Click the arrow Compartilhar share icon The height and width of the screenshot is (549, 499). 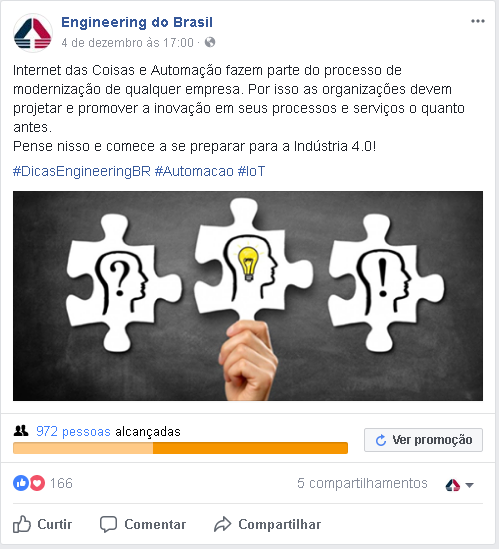(223, 524)
